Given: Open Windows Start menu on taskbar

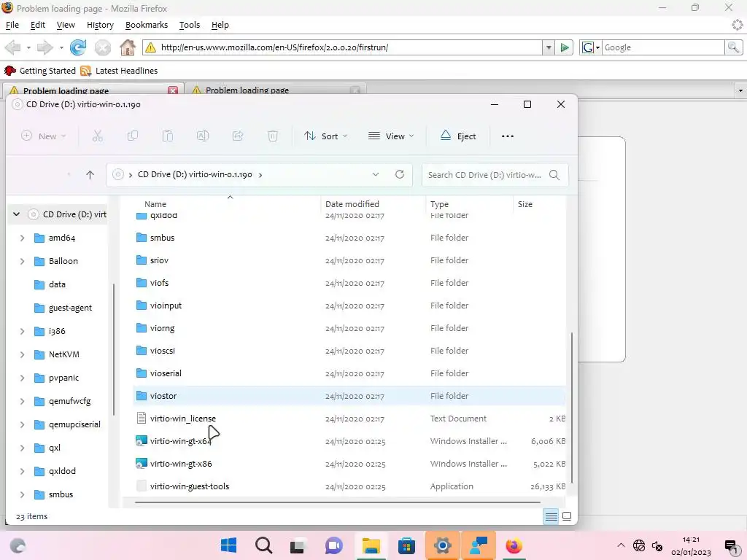Looking at the screenshot, I should click(x=228, y=545).
